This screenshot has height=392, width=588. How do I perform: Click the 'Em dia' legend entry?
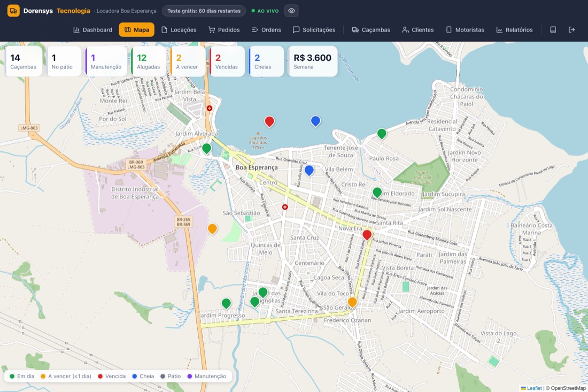[22, 376]
